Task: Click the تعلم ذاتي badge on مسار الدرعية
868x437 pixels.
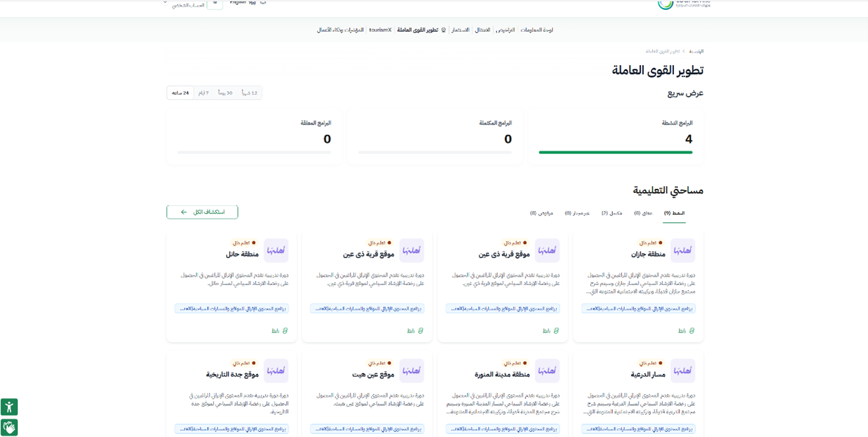Action: click(x=651, y=363)
